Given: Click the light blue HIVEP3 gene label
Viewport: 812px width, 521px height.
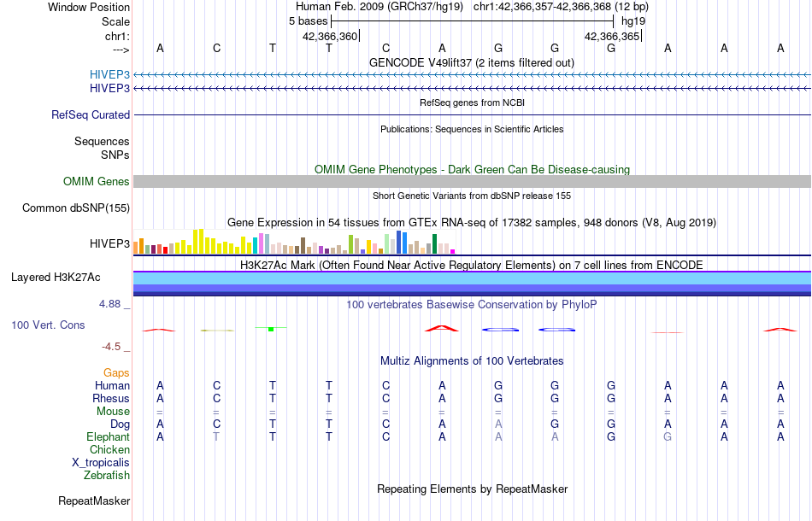Looking at the screenshot, I should 109,74.
